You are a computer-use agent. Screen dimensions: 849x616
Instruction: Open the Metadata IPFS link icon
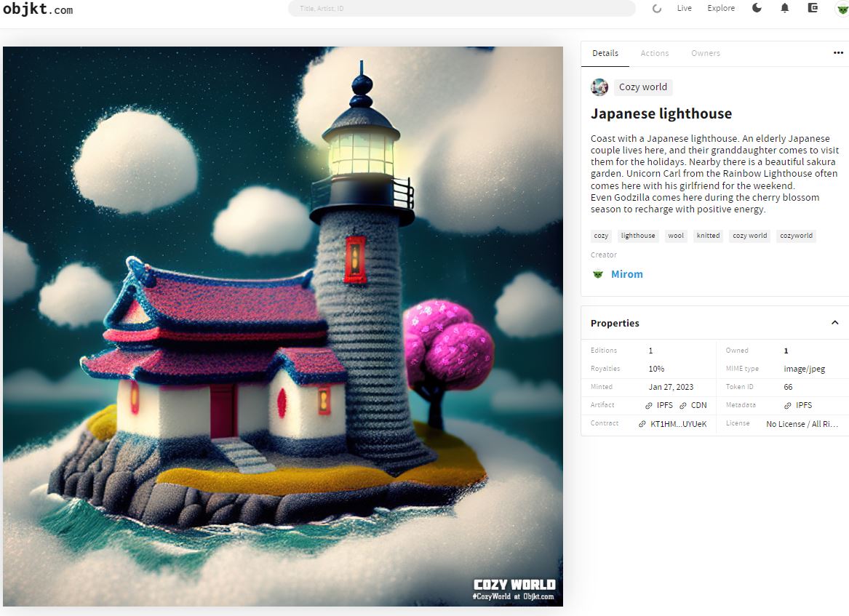[x=786, y=406]
